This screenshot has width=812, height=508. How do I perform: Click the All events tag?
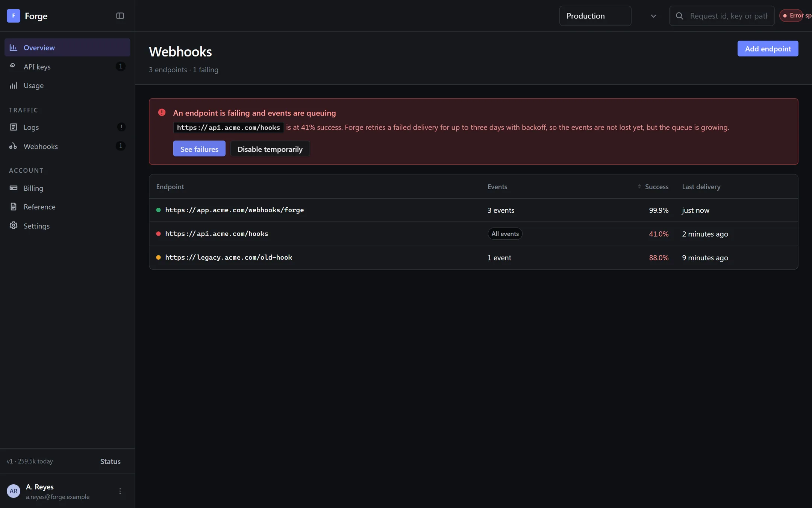(505, 234)
